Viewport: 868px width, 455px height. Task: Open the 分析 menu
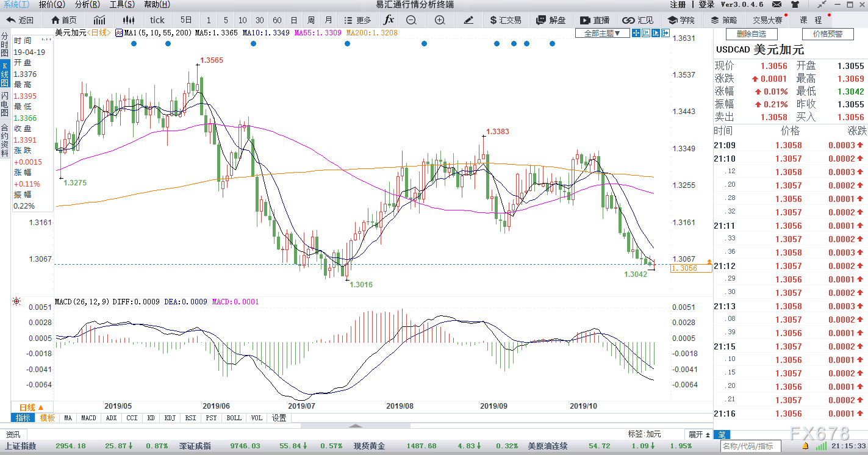(x=87, y=4)
